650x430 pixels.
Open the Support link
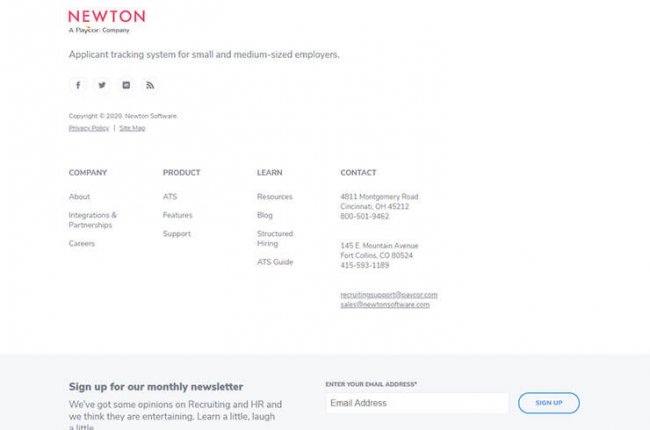pyautogui.click(x=176, y=234)
